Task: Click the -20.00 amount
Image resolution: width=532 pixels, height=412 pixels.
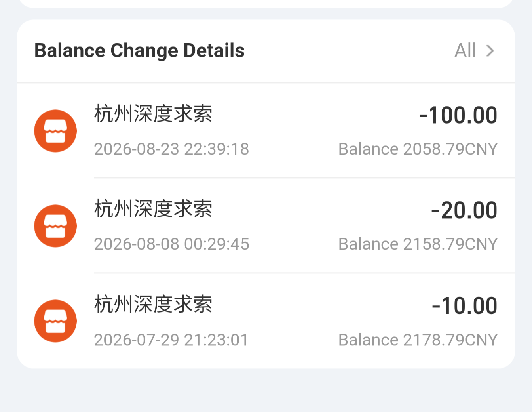Action: [464, 210]
